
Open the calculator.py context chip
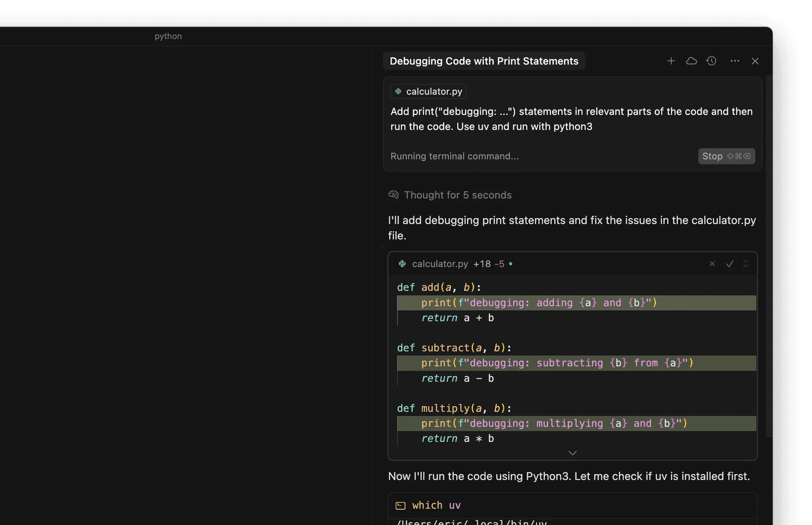point(428,91)
